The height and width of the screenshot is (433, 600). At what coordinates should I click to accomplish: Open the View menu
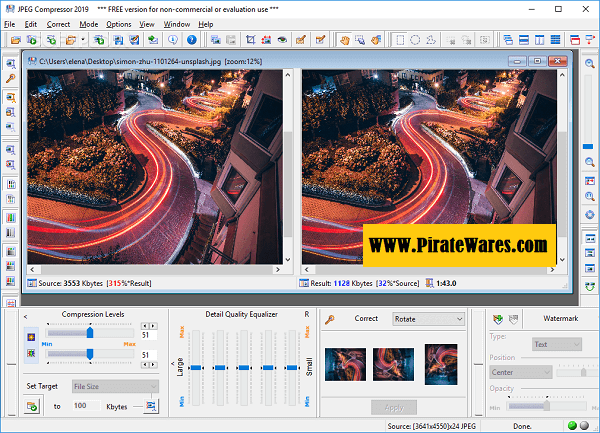tap(147, 24)
